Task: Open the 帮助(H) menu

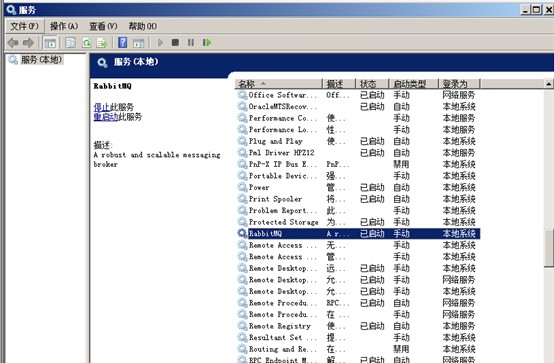Action: (x=142, y=26)
